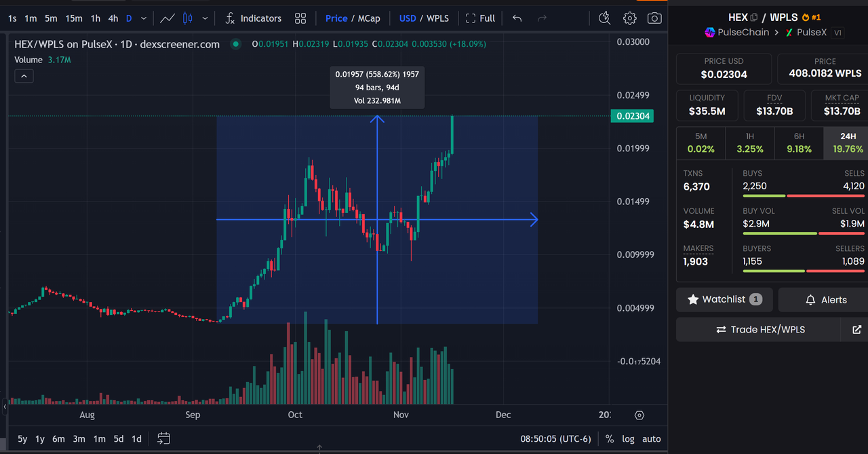Click Trade HEX/WPLS button

(759, 329)
